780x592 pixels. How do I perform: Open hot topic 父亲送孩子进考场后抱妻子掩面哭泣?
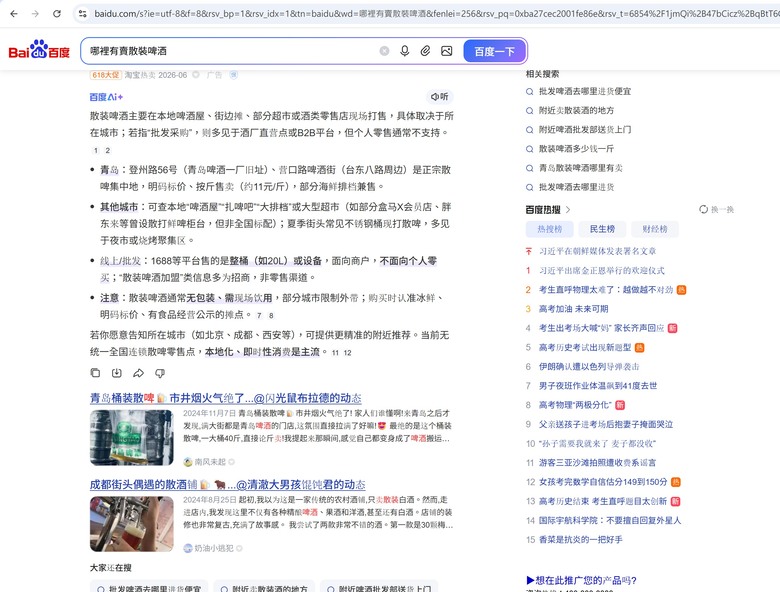[x=606, y=424]
